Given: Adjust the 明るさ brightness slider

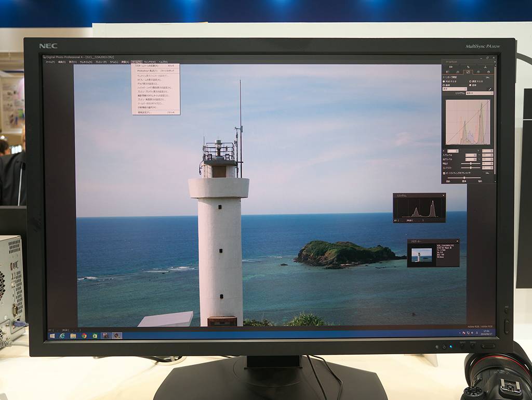Looking at the screenshot, I should 471,163.
